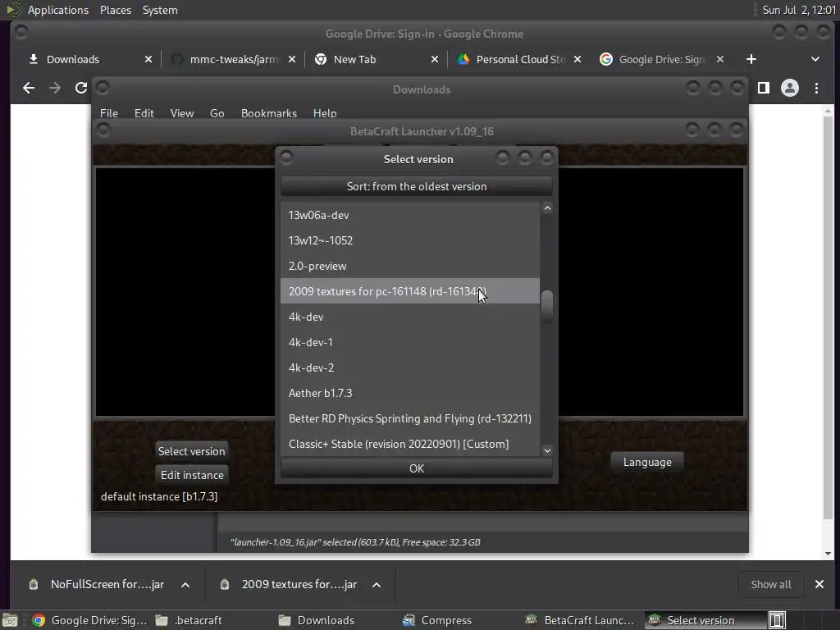Open Chrome profile avatar
The width and height of the screenshot is (840, 630).
[790, 88]
